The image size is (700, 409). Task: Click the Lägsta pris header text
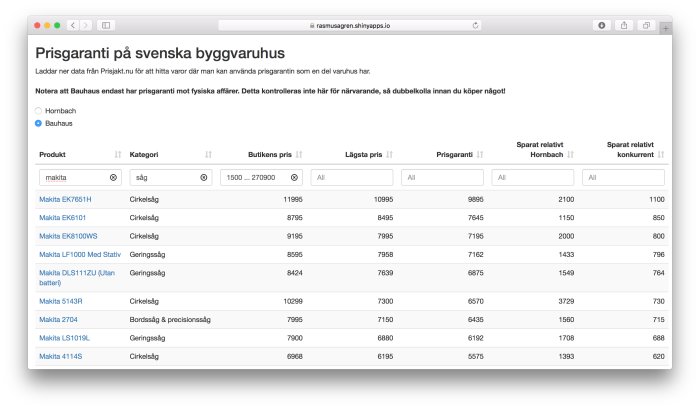pyautogui.click(x=363, y=154)
